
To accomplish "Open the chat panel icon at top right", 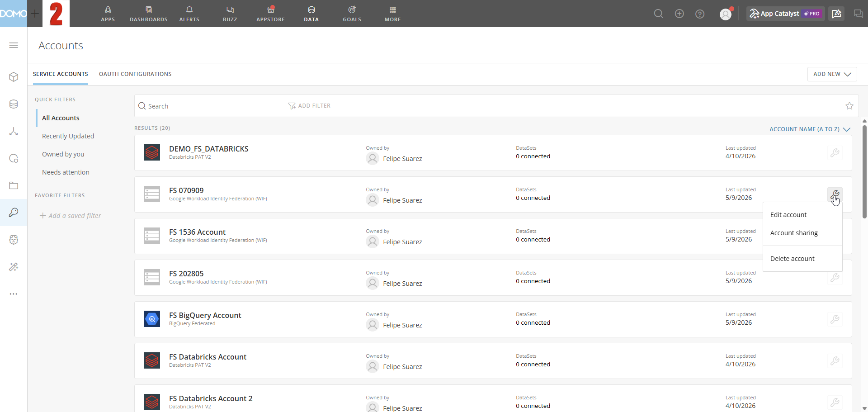I will 858,14.
